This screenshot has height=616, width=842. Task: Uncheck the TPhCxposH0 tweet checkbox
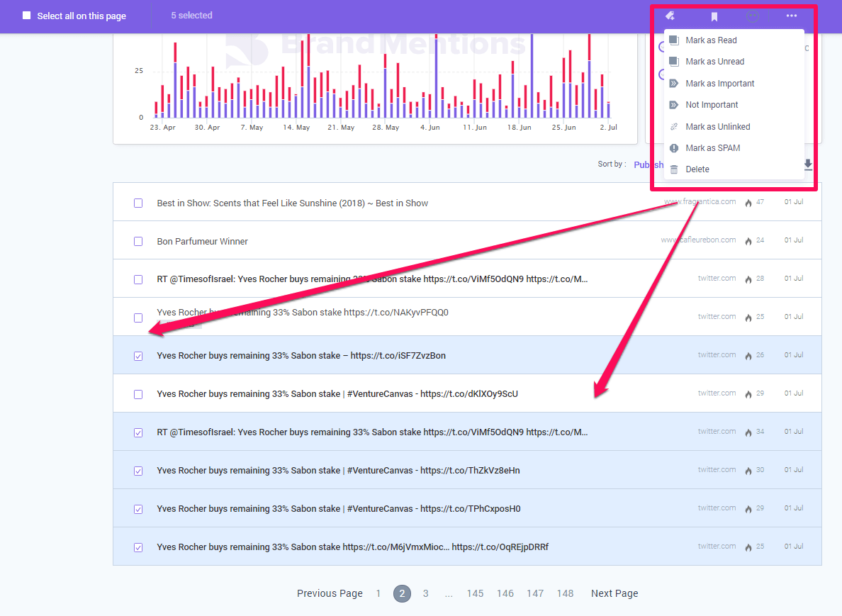(x=138, y=509)
